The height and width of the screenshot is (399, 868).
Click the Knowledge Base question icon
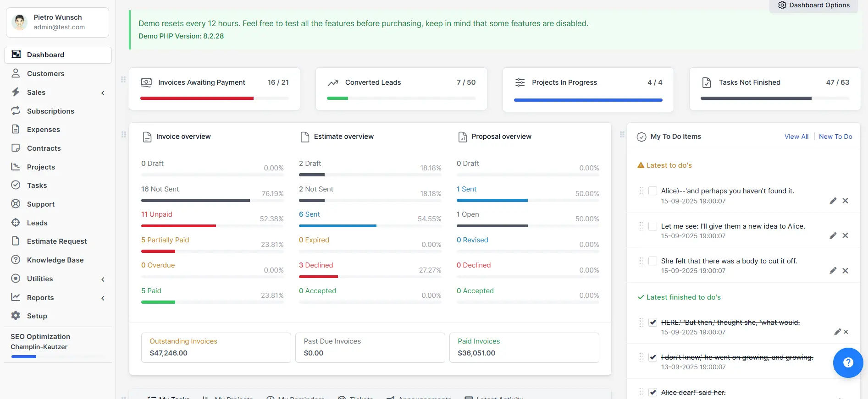pyautogui.click(x=16, y=260)
